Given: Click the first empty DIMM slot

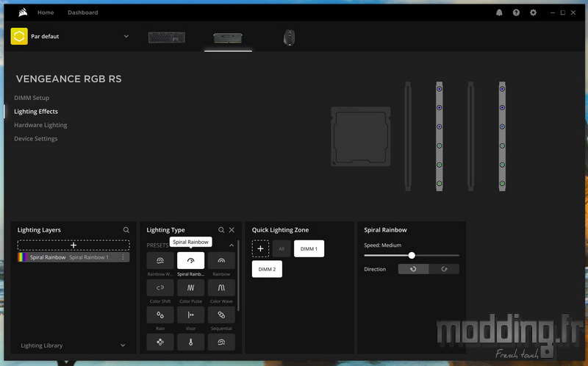Looking at the screenshot, I should tap(408, 137).
